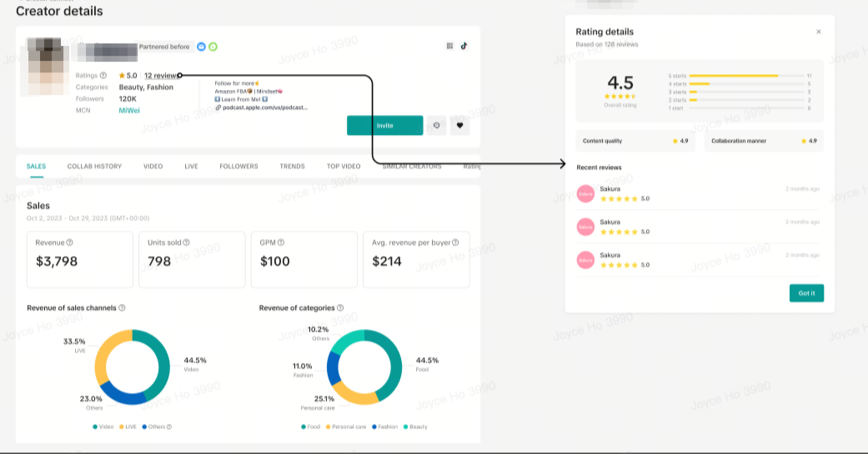Image resolution: width=868 pixels, height=454 pixels.
Task: Click the info icon next to Revenue
Action: tap(70, 242)
